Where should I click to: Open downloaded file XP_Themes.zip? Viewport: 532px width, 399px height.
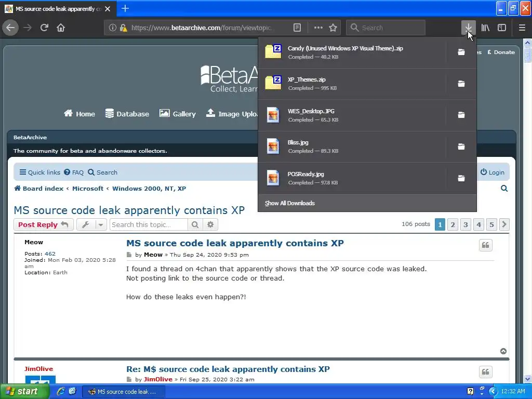pyautogui.click(x=352, y=84)
